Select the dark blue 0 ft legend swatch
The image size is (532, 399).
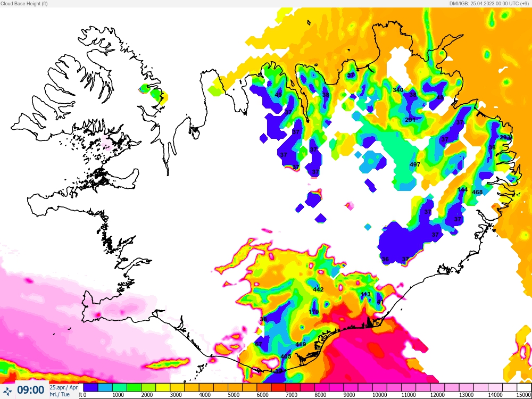(x=90, y=387)
